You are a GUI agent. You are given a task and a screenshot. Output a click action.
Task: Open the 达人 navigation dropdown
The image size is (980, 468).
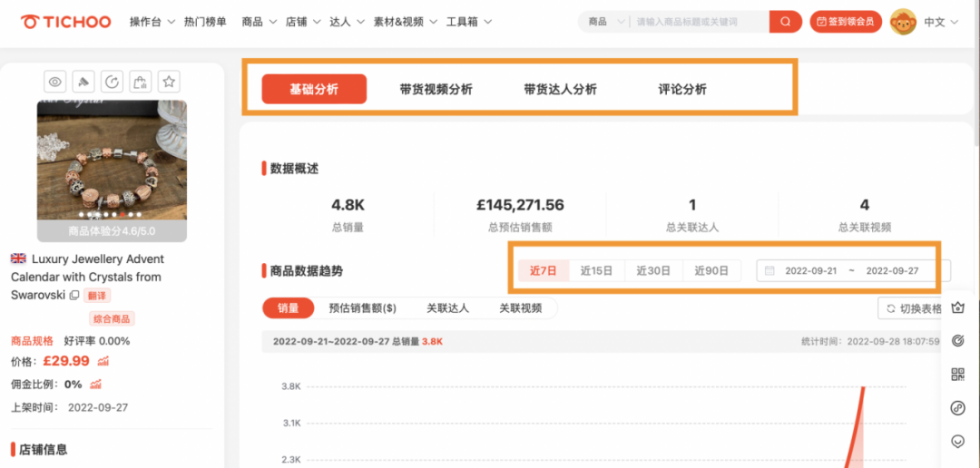pyautogui.click(x=347, y=22)
